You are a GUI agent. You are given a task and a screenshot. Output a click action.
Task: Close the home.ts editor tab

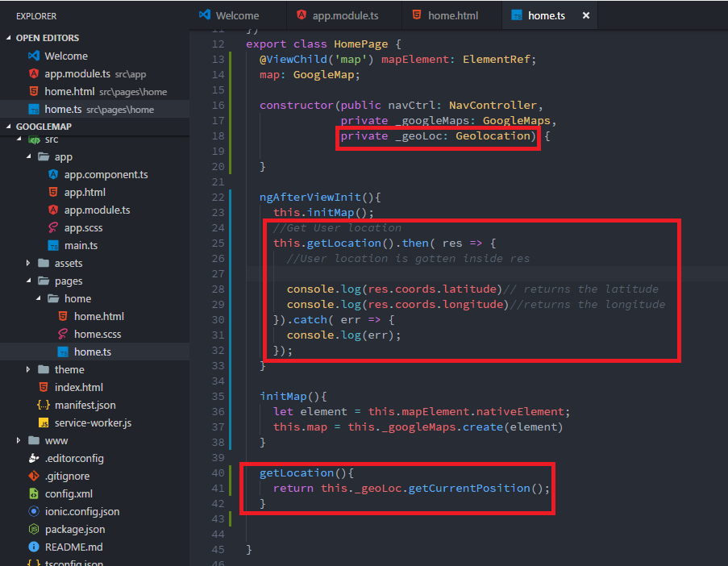pyautogui.click(x=585, y=14)
